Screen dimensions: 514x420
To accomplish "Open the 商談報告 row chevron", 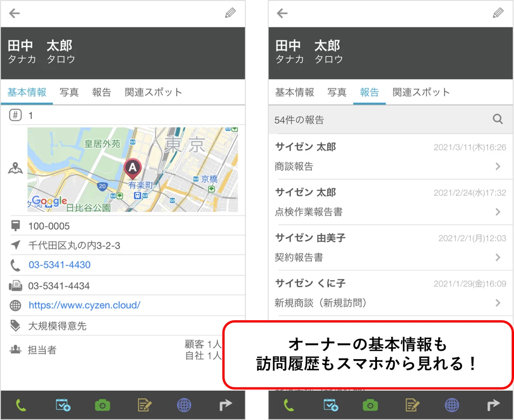I will (498, 166).
